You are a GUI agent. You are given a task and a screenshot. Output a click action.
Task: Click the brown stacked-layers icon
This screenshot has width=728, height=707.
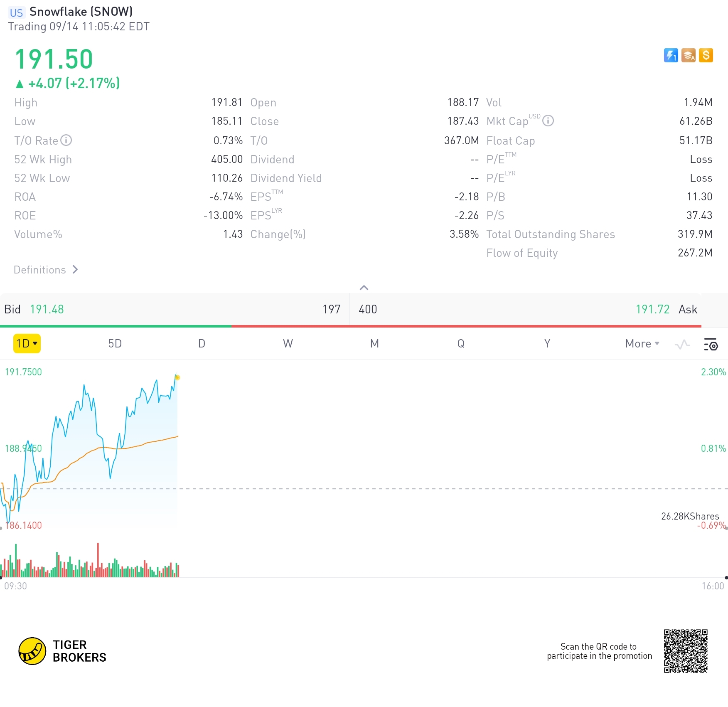click(x=688, y=55)
